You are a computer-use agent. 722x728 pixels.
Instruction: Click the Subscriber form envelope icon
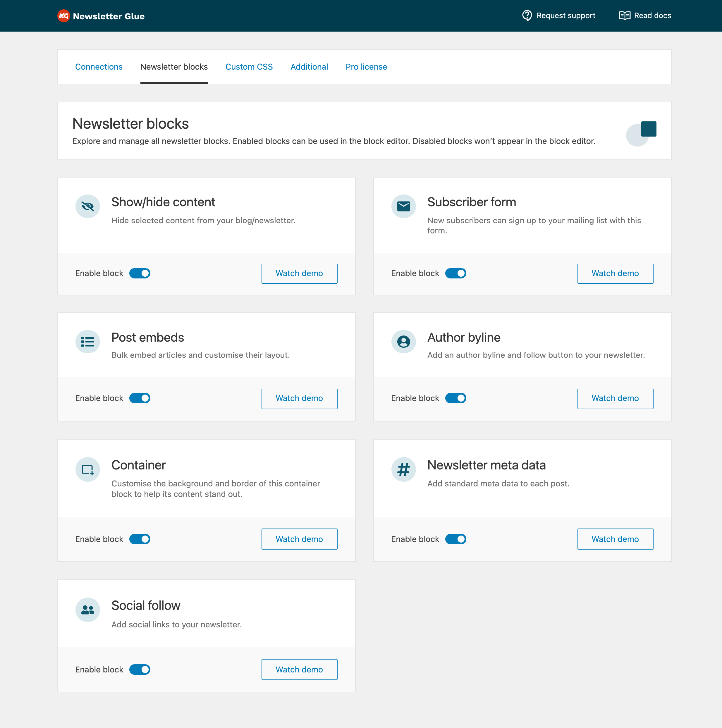(x=404, y=206)
